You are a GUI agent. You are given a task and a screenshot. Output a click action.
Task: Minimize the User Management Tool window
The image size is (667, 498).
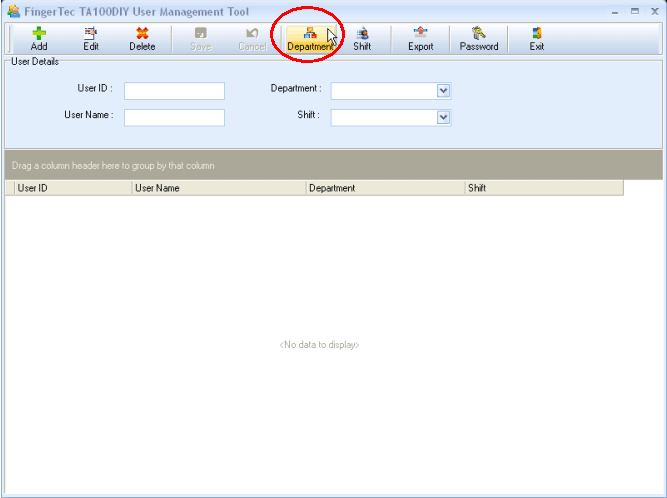(x=615, y=12)
